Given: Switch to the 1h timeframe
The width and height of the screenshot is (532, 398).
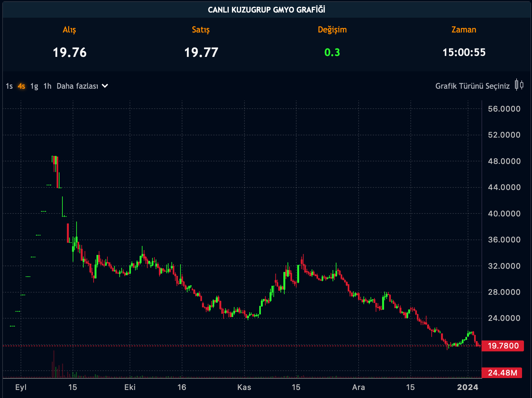Looking at the screenshot, I should point(47,86).
